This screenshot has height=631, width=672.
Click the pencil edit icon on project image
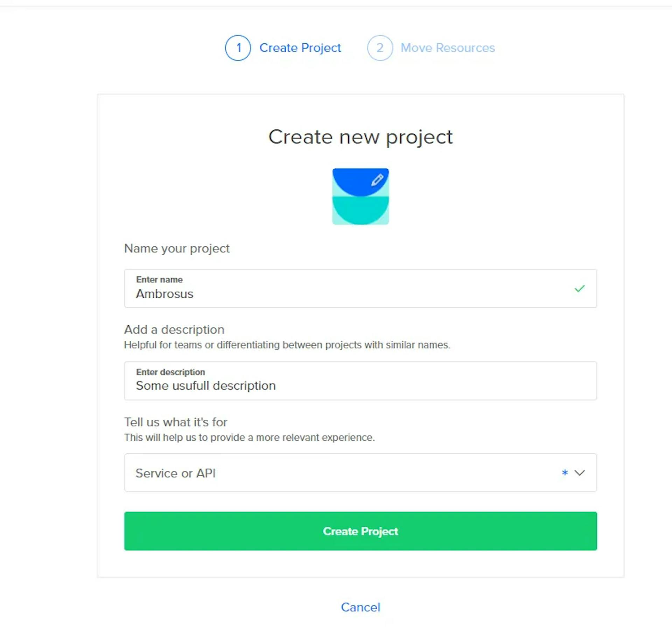tap(377, 180)
